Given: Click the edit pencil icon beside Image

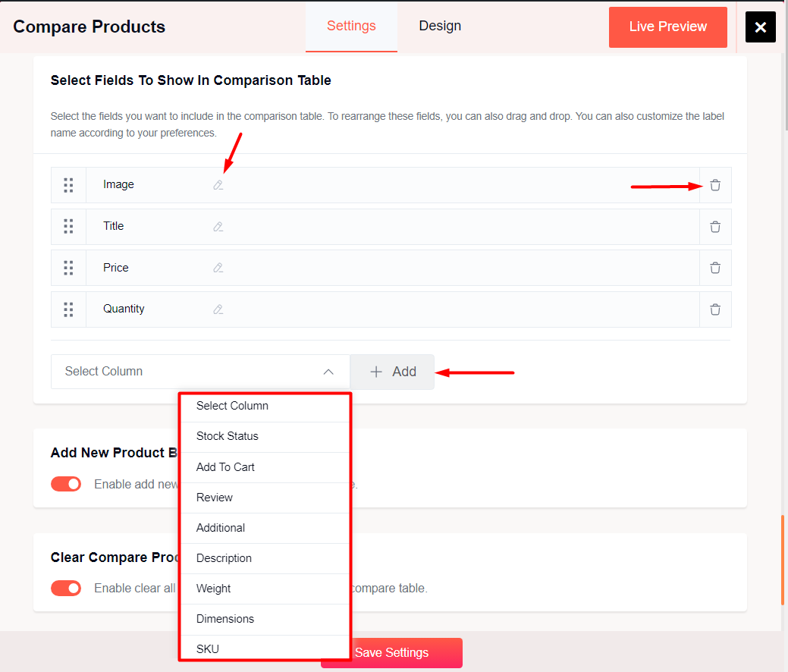Looking at the screenshot, I should coord(218,185).
